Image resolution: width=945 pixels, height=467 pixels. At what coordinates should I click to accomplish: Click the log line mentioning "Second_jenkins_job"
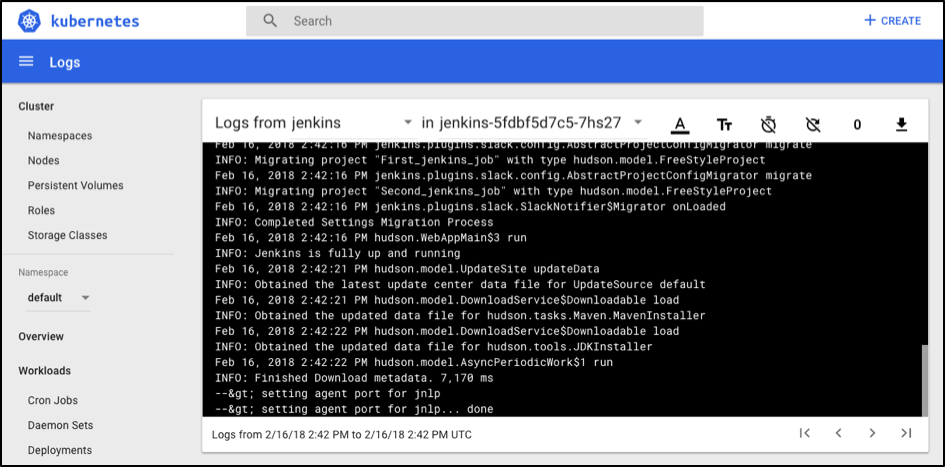point(493,192)
